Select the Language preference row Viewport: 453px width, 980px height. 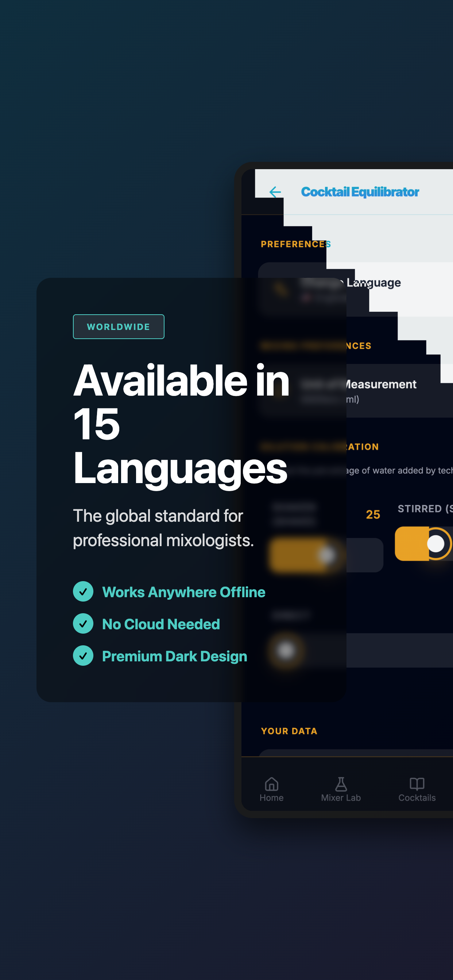tap(355, 289)
